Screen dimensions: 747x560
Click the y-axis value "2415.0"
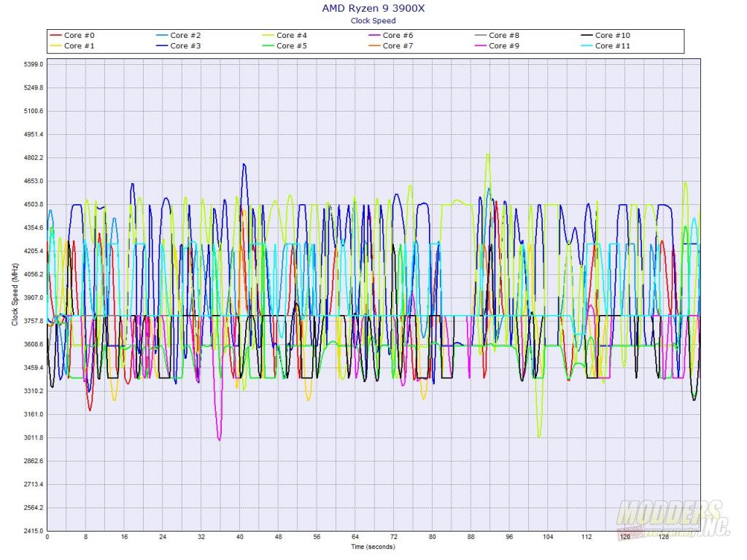tap(34, 531)
